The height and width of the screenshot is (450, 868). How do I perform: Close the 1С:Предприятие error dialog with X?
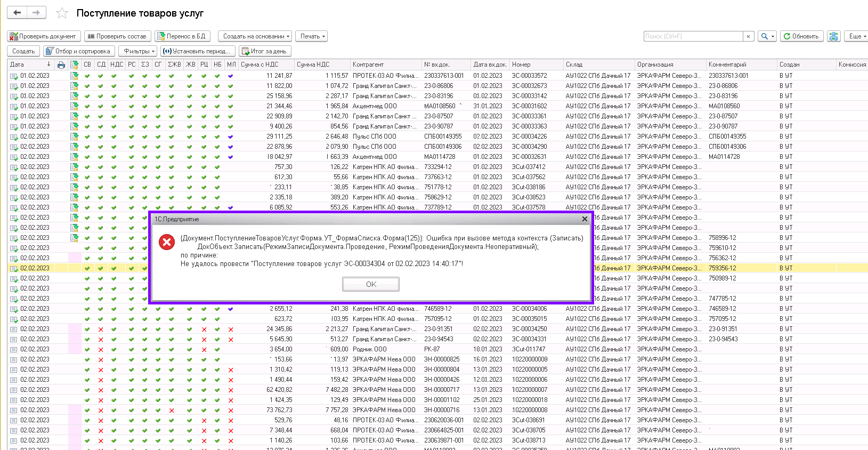[585, 219]
